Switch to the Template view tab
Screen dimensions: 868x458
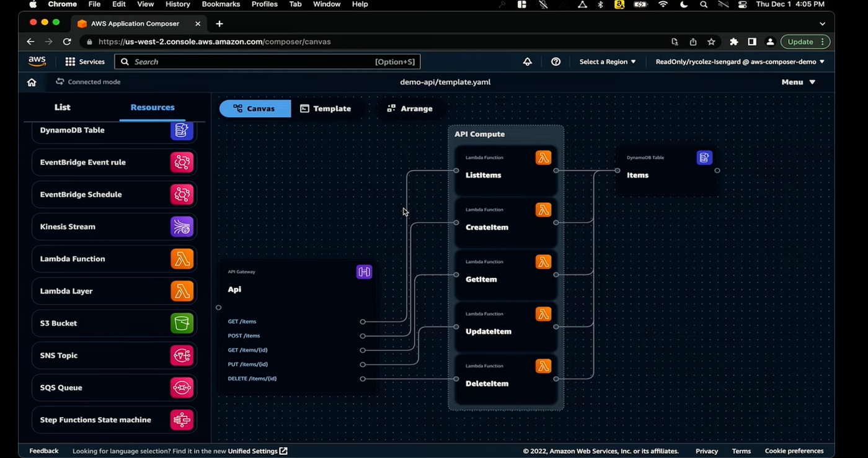pos(325,109)
